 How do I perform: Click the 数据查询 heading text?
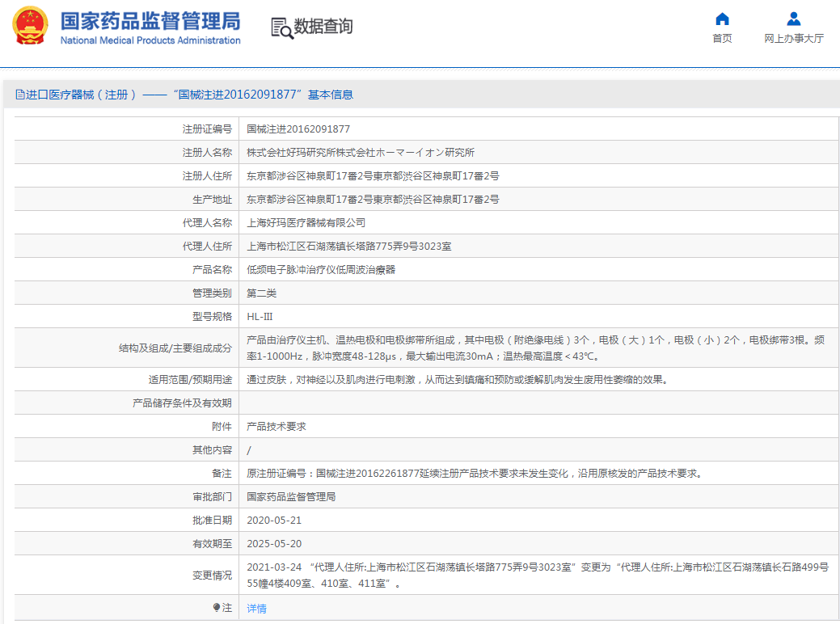point(323,27)
